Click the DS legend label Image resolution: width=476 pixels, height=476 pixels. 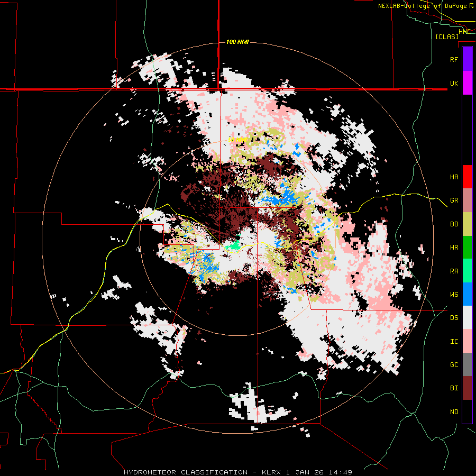(x=454, y=317)
